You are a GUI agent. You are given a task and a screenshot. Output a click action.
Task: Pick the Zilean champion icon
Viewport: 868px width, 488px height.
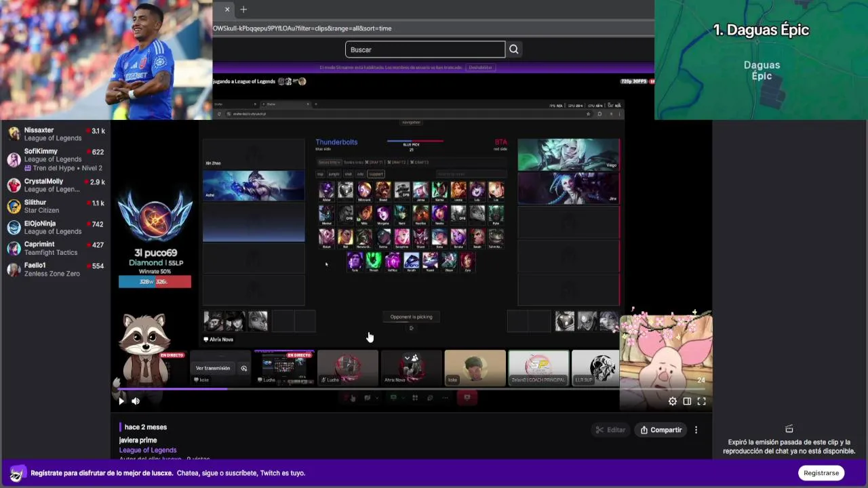(449, 262)
